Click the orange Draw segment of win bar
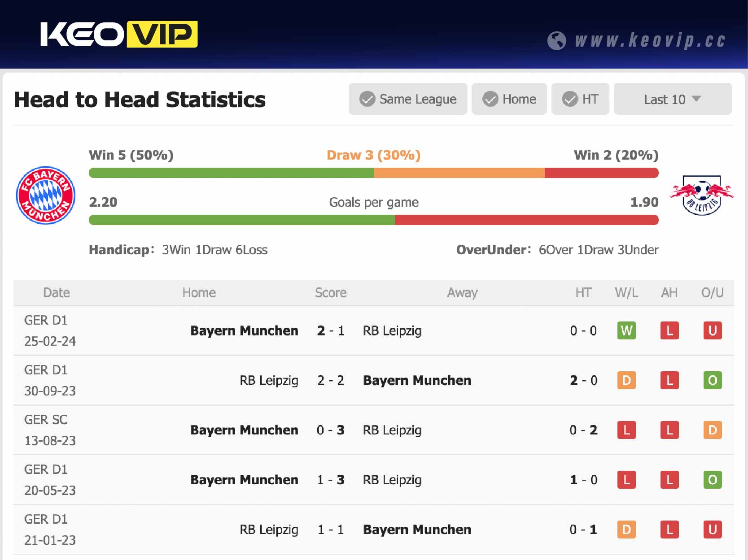The image size is (748, 560). coord(459,173)
